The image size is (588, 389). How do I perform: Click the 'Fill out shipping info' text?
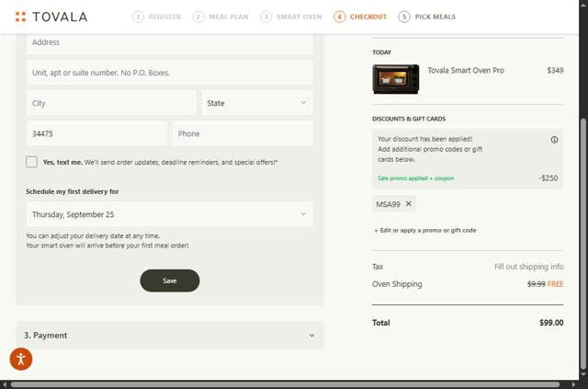(x=529, y=267)
